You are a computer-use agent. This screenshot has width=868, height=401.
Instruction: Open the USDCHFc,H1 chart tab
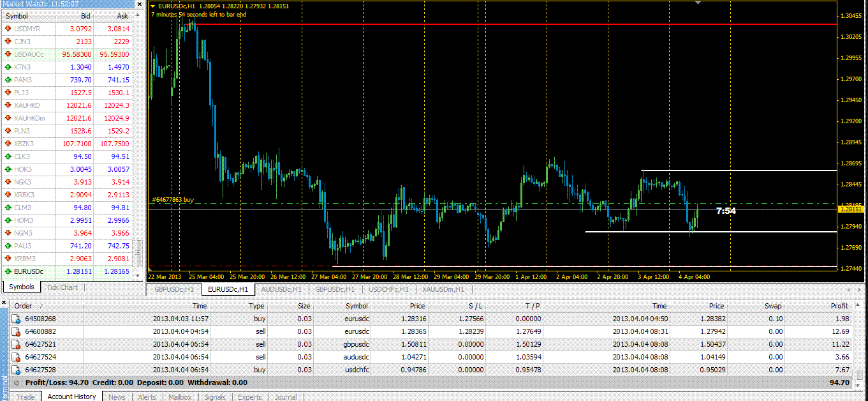388,289
